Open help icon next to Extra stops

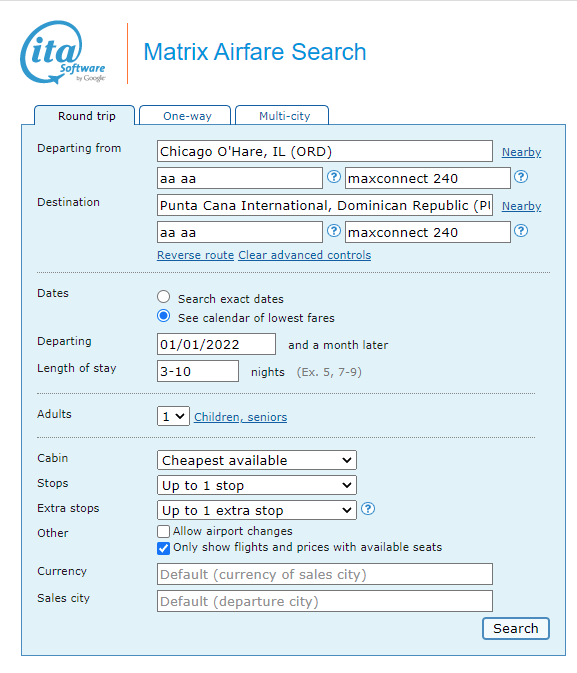(x=368, y=509)
